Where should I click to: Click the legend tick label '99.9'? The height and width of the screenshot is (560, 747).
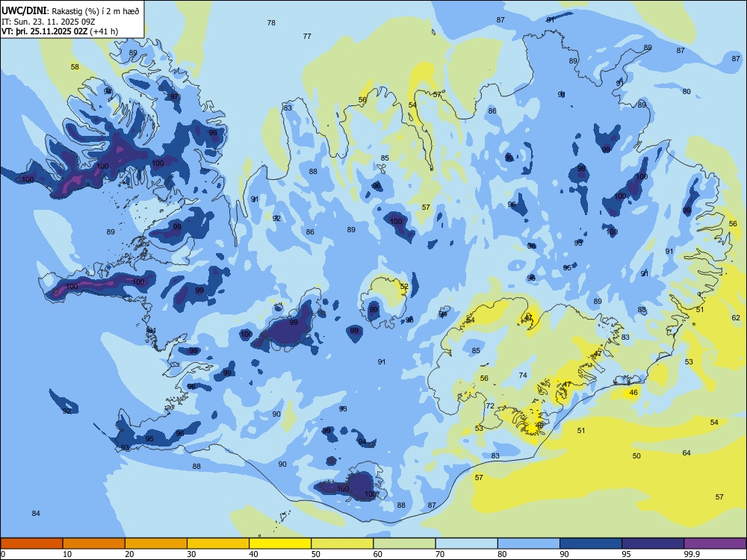[692, 554]
